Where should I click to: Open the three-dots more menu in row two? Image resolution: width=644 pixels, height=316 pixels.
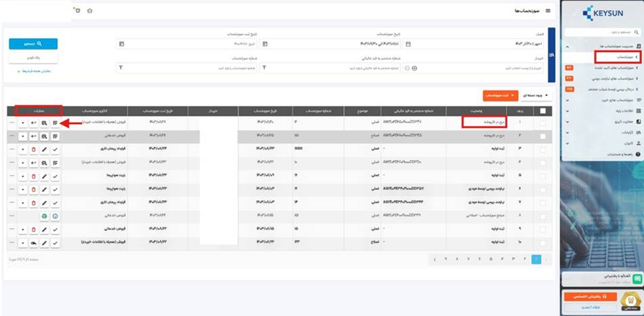point(12,136)
